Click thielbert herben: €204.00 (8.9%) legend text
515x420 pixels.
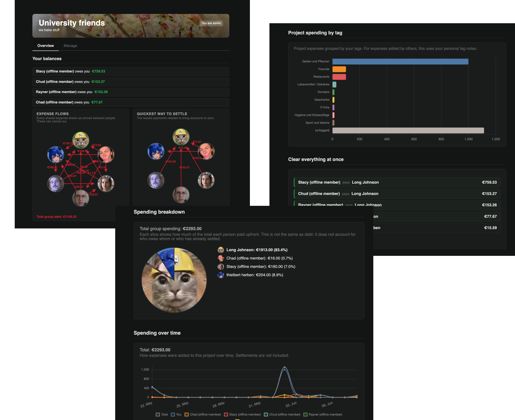point(255,275)
